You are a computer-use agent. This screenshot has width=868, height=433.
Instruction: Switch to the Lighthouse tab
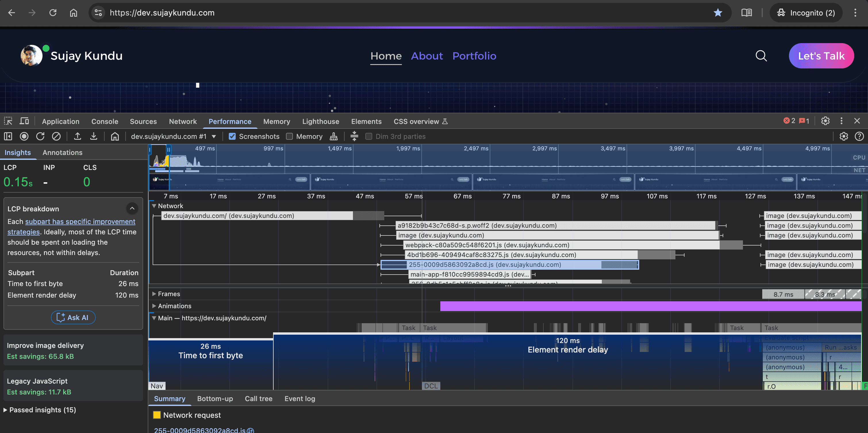pos(320,121)
